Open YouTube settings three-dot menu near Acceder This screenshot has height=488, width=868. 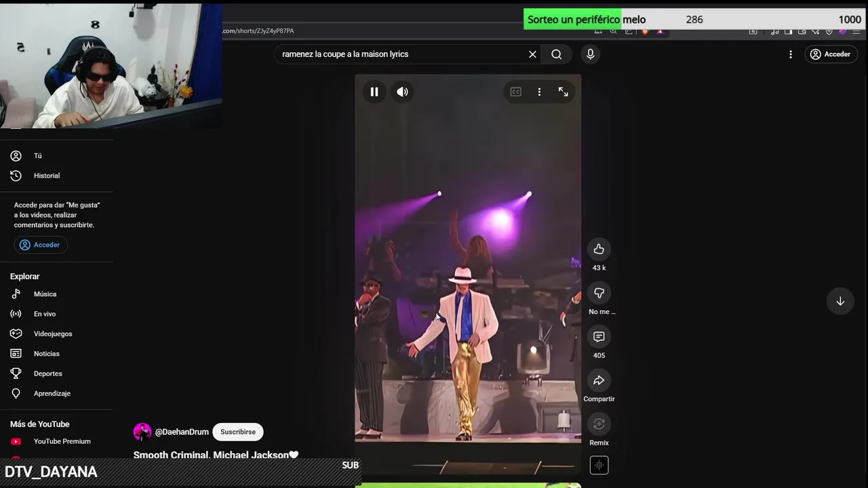click(x=791, y=54)
